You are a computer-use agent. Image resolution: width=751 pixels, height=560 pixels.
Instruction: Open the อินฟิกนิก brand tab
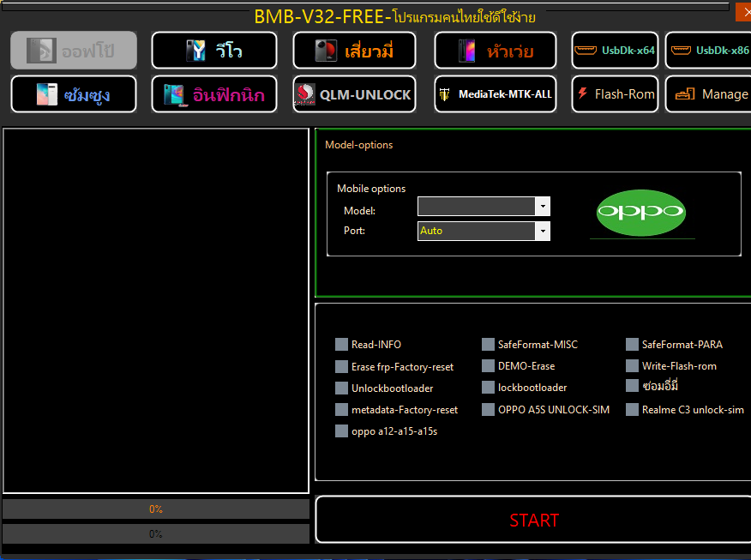coord(214,94)
